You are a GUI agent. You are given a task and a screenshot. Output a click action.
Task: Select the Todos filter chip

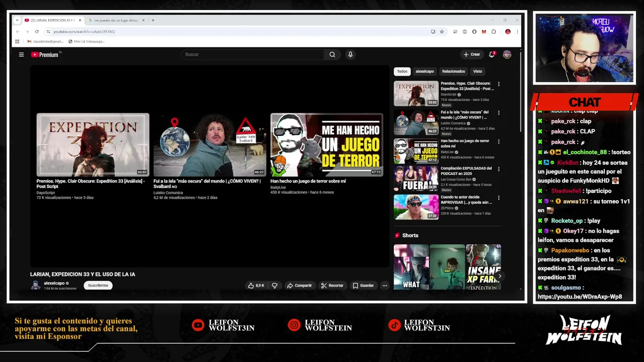(x=402, y=71)
